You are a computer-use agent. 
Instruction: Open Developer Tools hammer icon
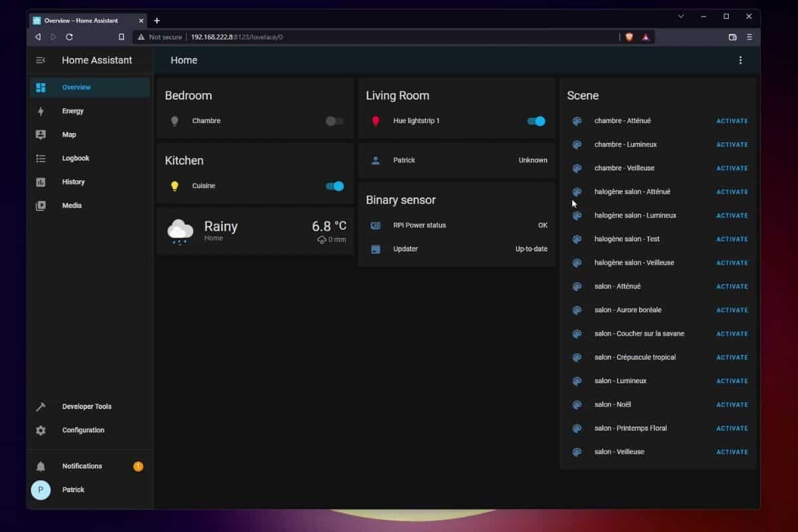pyautogui.click(x=41, y=406)
